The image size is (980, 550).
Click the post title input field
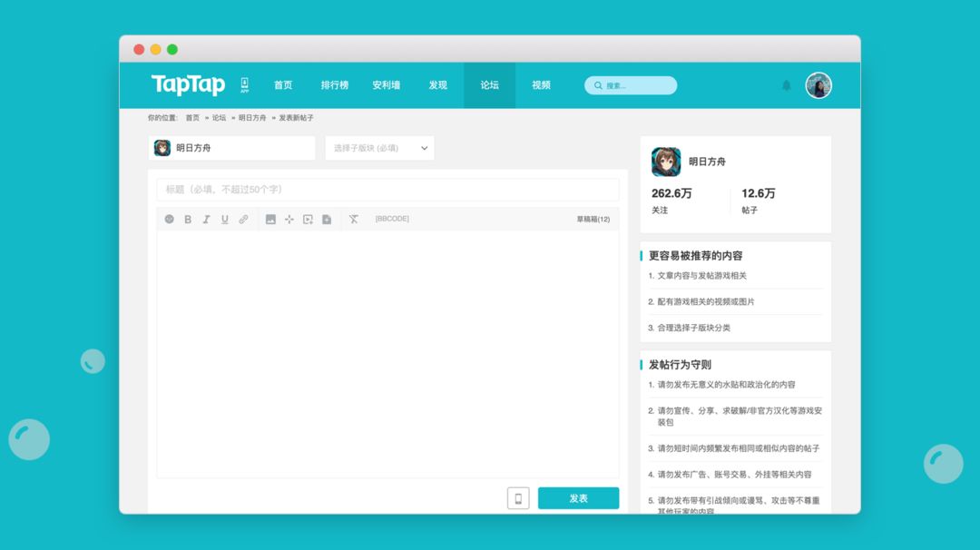tap(387, 190)
